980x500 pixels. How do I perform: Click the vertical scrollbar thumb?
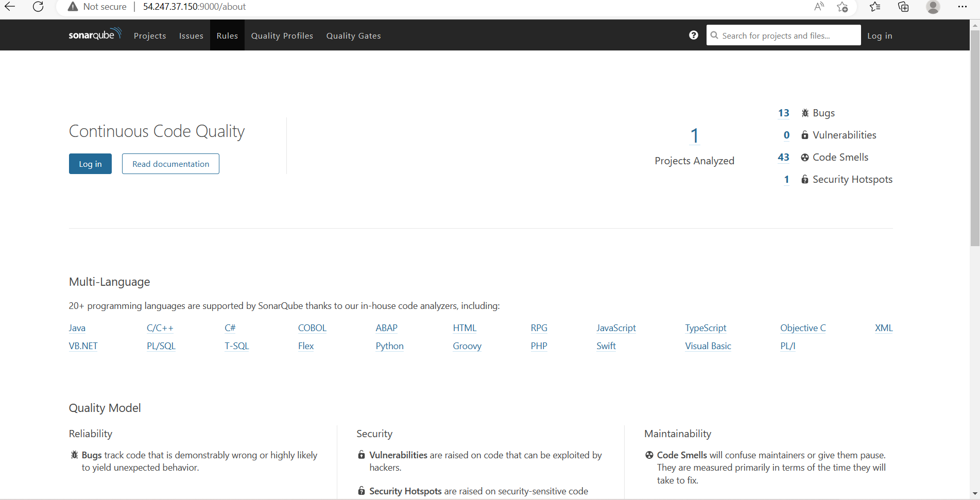[975, 138]
